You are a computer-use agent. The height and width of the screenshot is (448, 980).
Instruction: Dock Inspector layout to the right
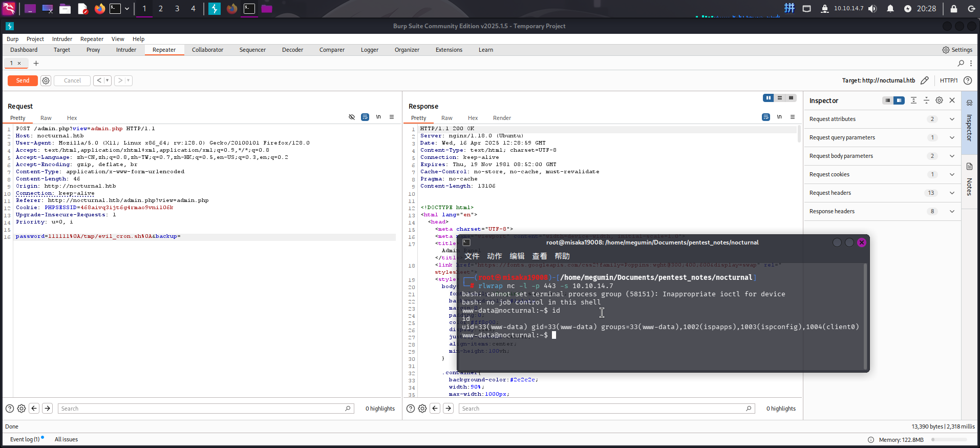pos(899,100)
